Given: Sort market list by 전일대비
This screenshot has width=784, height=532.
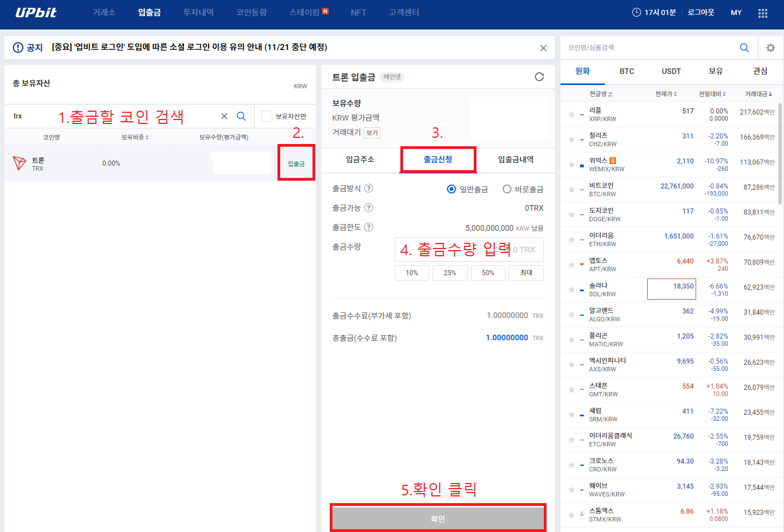Looking at the screenshot, I should click(712, 94).
